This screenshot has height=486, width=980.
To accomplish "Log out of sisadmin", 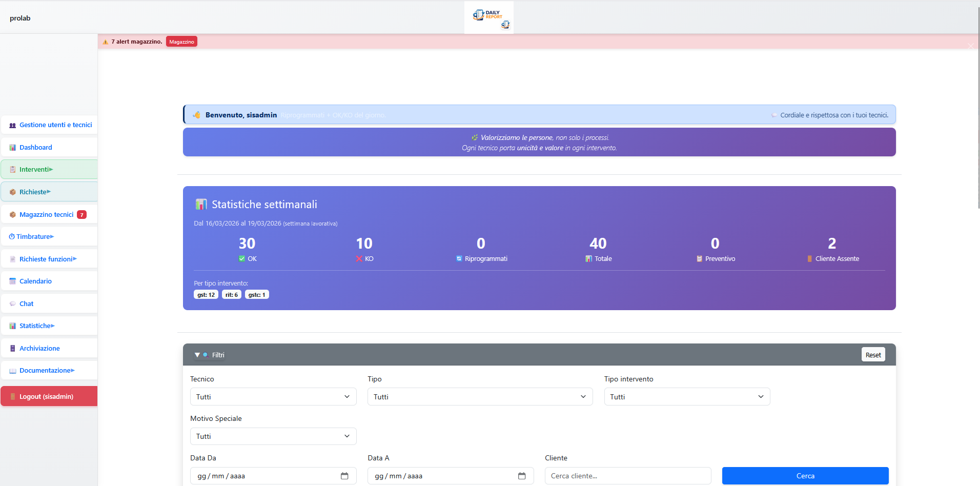I will (x=49, y=397).
